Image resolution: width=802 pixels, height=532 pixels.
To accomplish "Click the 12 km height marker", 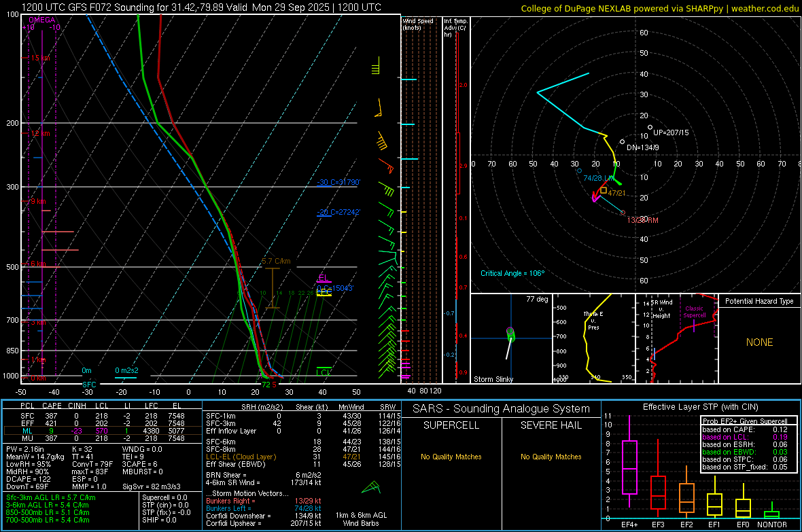I will [40, 133].
